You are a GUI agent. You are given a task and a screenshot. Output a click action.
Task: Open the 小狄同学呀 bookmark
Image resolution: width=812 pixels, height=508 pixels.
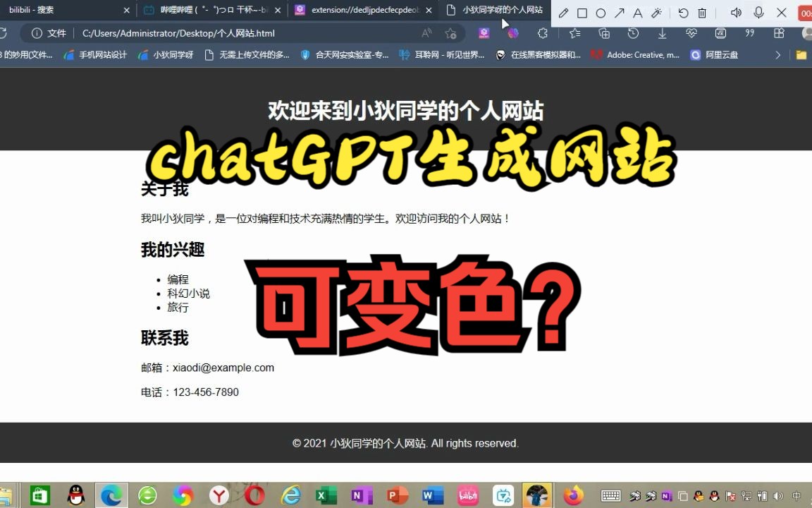point(166,55)
